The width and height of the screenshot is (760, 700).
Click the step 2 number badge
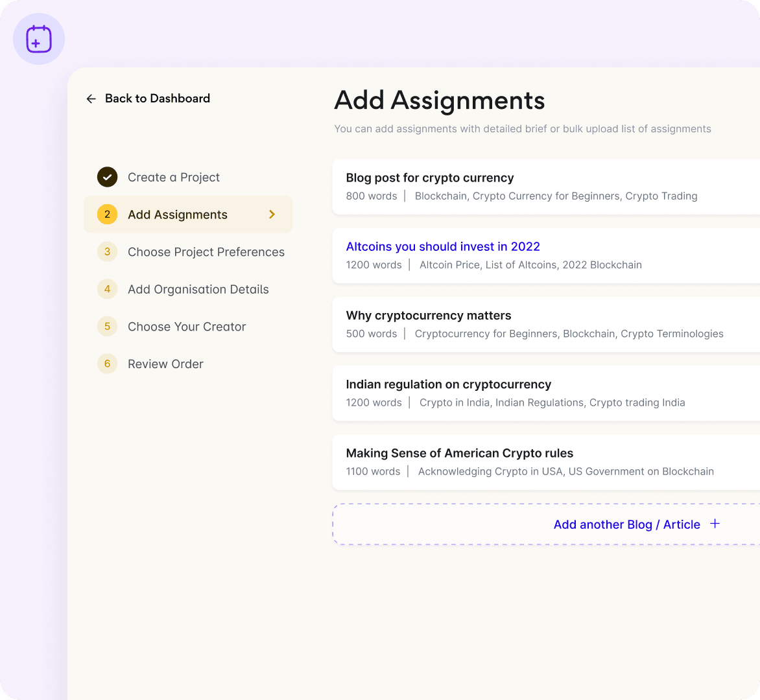coord(107,215)
